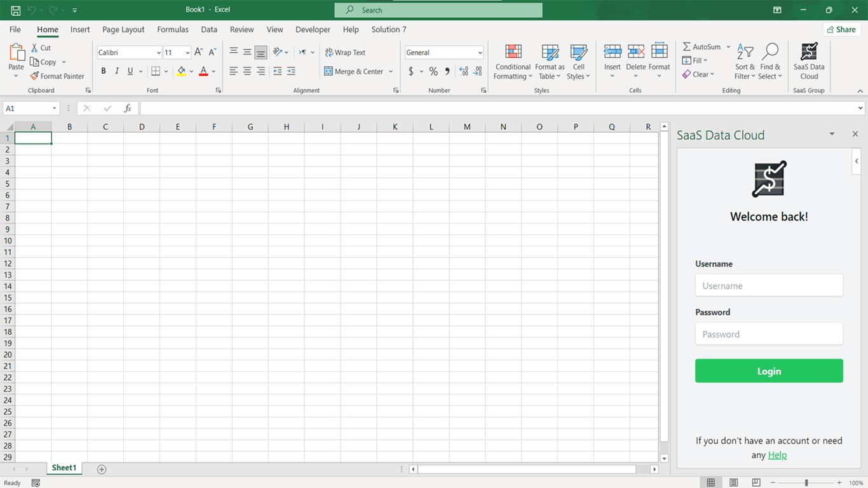
Task: Decrease decimal places shown
Action: tap(478, 71)
